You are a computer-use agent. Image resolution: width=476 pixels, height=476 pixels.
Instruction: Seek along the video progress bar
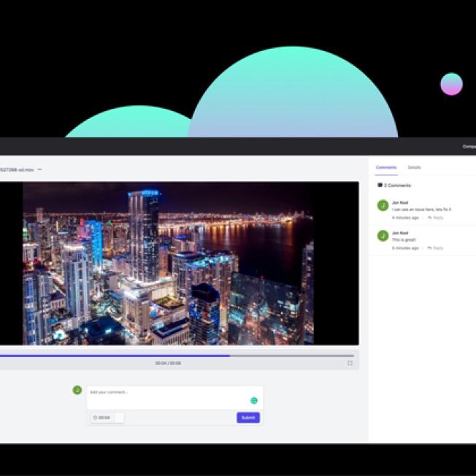[177, 356]
